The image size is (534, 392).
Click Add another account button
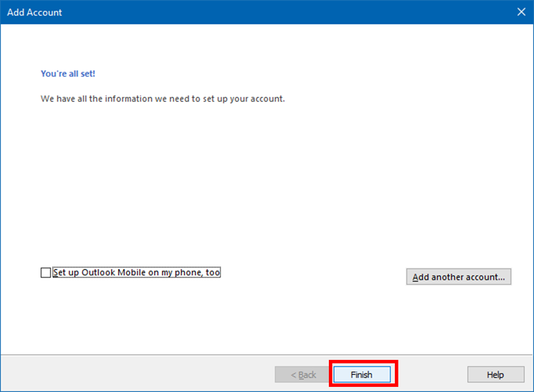458,277
